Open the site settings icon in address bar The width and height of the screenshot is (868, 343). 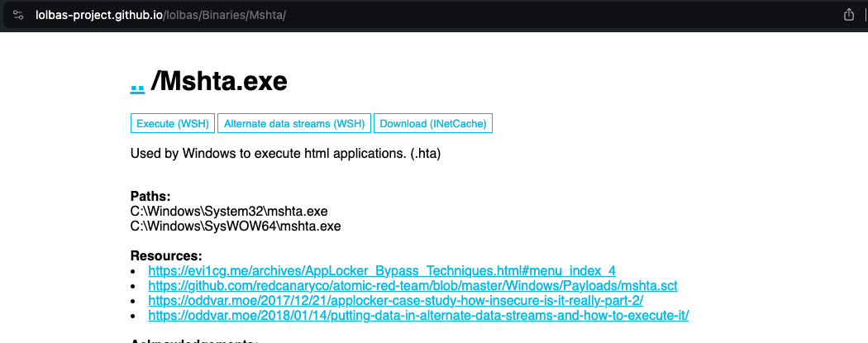(x=18, y=15)
